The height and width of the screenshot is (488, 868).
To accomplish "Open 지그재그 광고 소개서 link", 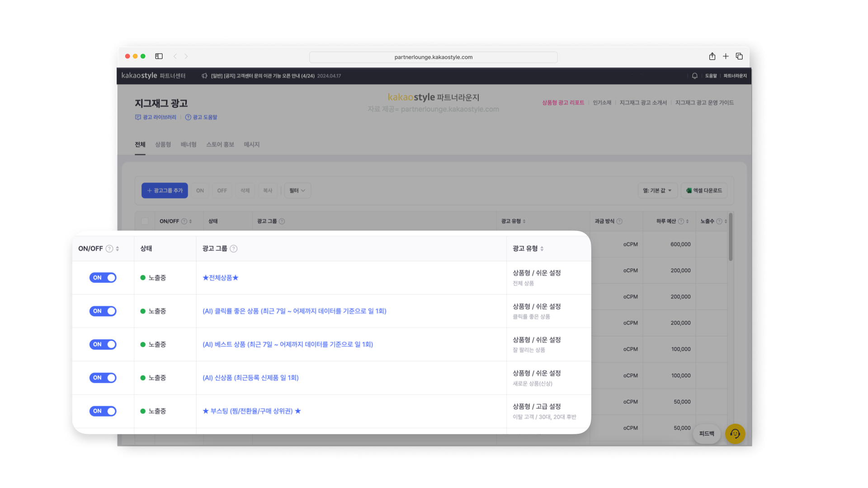I will (643, 103).
